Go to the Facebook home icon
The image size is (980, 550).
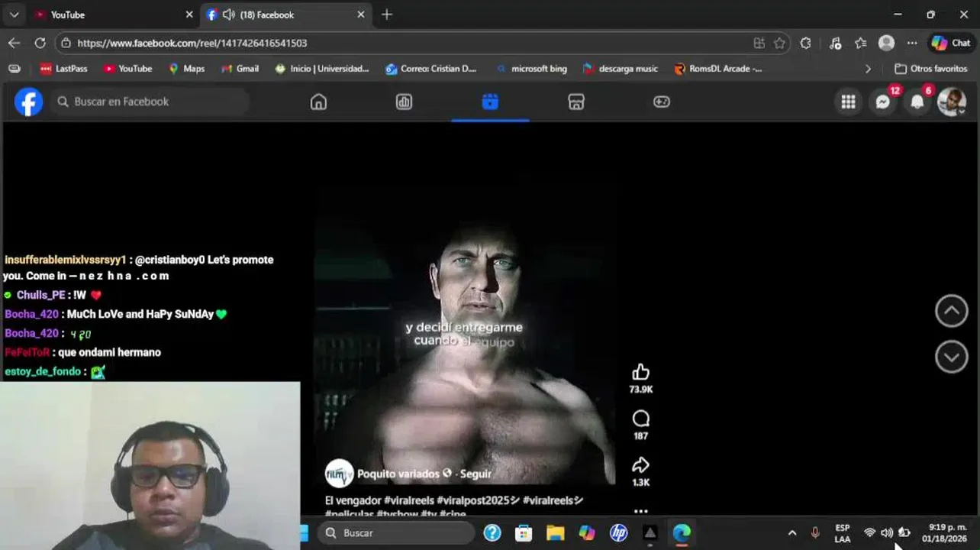pyautogui.click(x=318, y=102)
